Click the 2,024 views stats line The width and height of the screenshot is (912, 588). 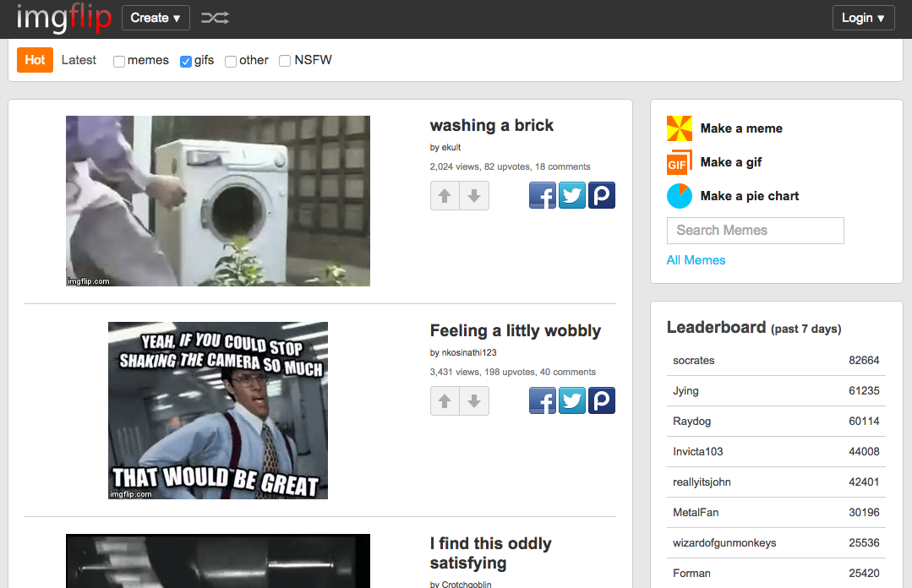pos(510,167)
